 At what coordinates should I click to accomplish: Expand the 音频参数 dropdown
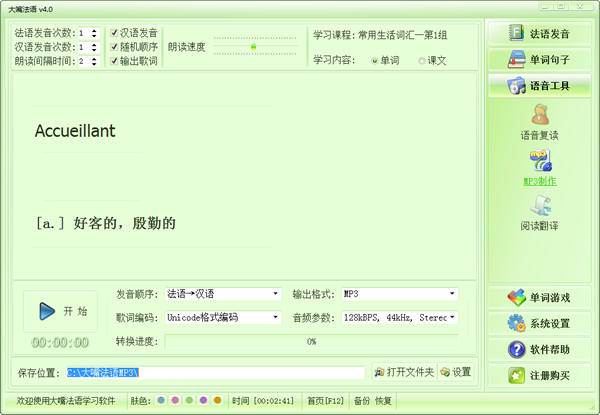click(x=452, y=317)
